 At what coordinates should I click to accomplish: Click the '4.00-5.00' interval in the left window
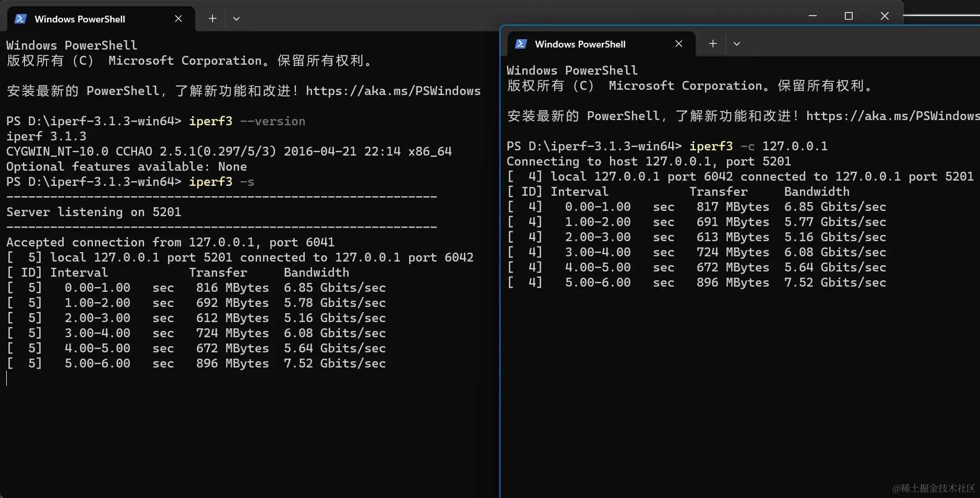(98, 348)
